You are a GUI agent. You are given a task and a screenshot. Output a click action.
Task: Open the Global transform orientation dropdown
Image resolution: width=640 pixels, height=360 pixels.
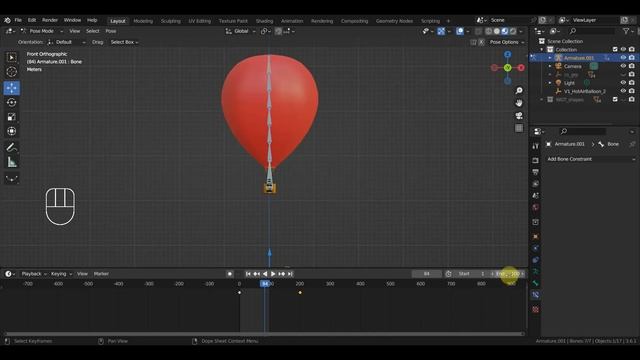click(x=240, y=31)
